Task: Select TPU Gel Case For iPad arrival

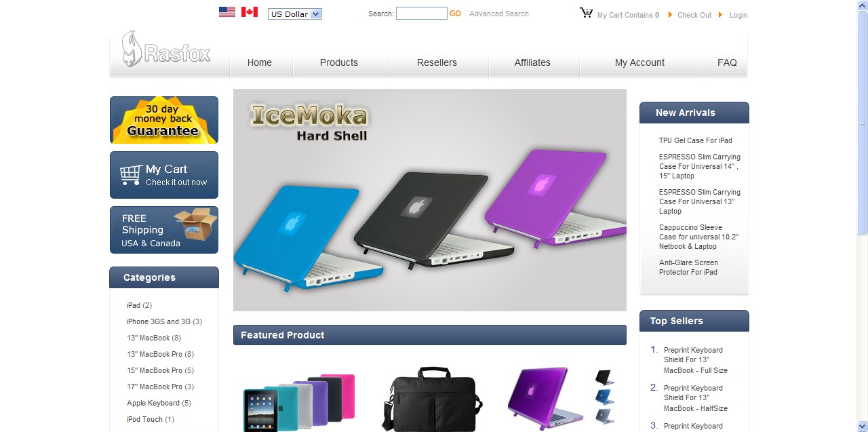Action: coord(696,140)
